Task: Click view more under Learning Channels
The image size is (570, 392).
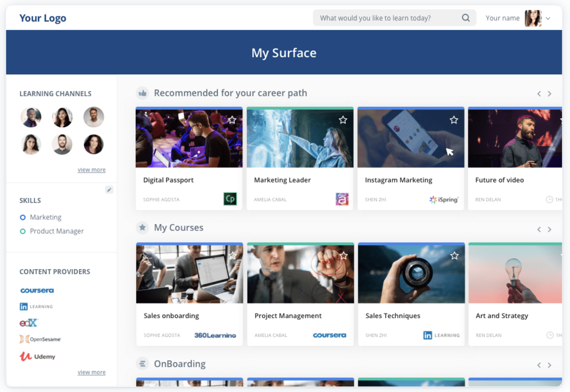Action: [x=92, y=170]
